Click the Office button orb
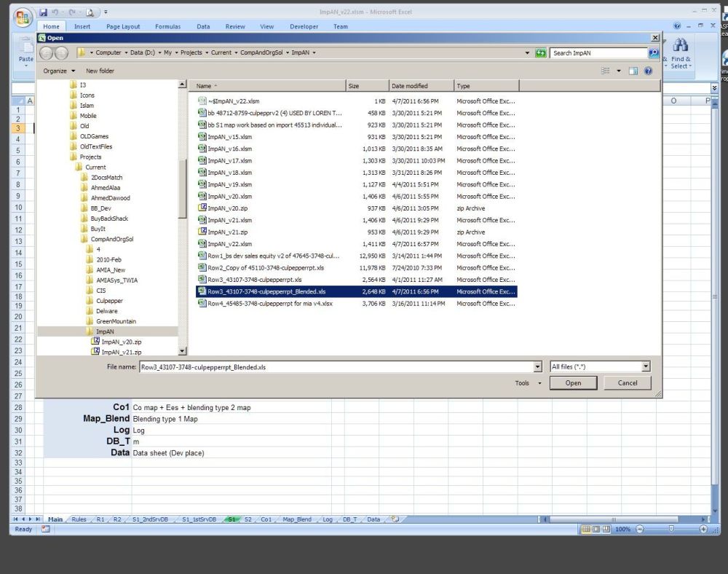 point(23,17)
